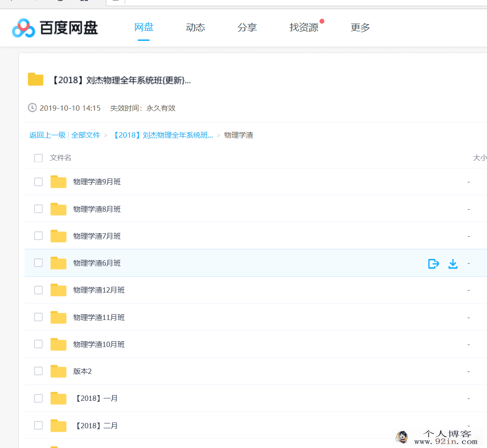The width and height of the screenshot is (487, 448).
Task: Open folder name 物理学渣8月班
Action: click(x=97, y=209)
